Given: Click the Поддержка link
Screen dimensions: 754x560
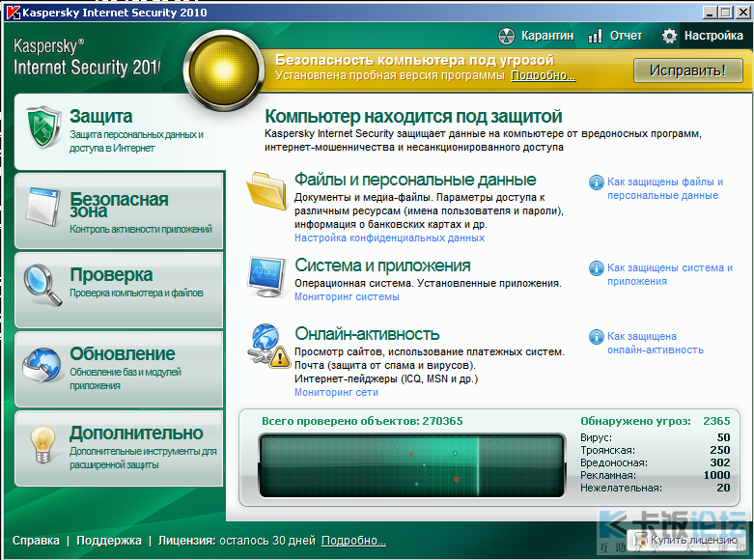Looking at the screenshot, I should click(x=109, y=541).
